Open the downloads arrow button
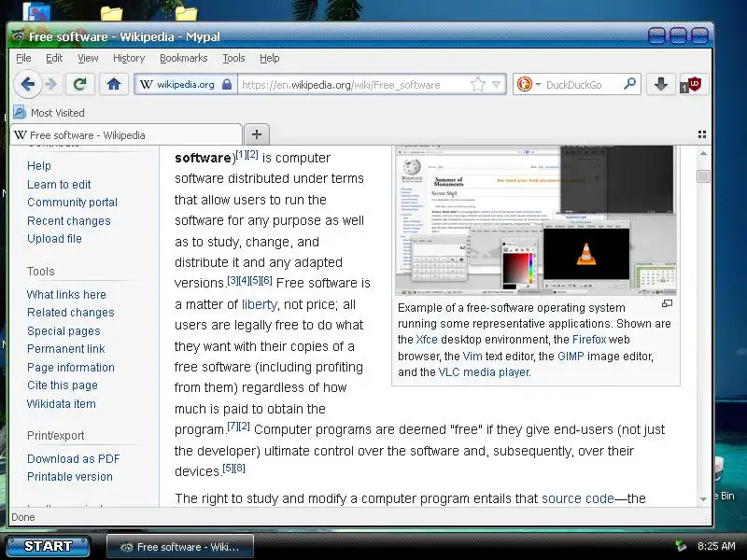 (x=661, y=85)
